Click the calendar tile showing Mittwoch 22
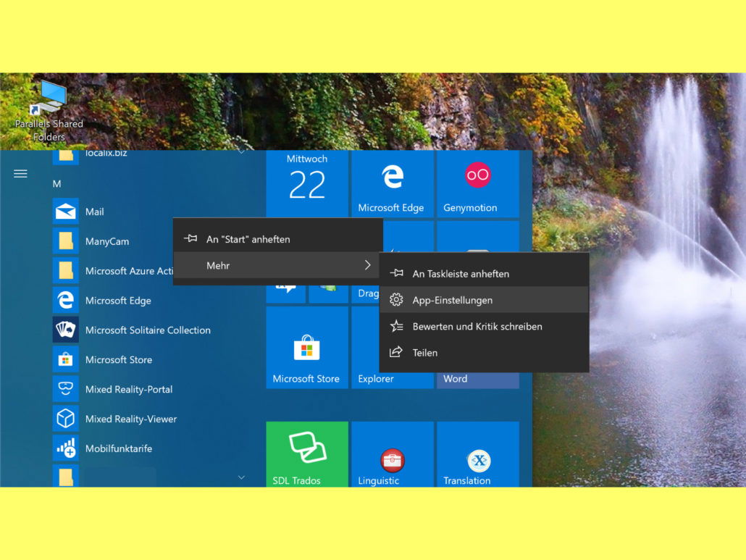The height and width of the screenshot is (560, 746). click(x=307, y=184)
